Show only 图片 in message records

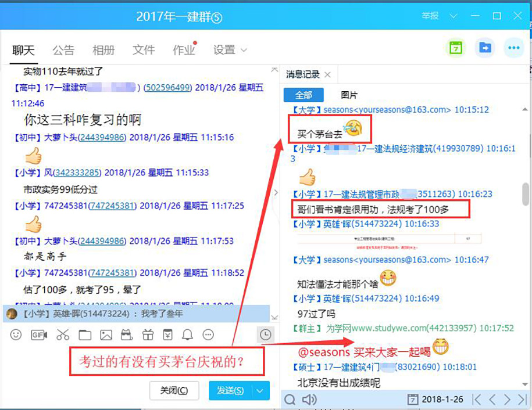349,95
